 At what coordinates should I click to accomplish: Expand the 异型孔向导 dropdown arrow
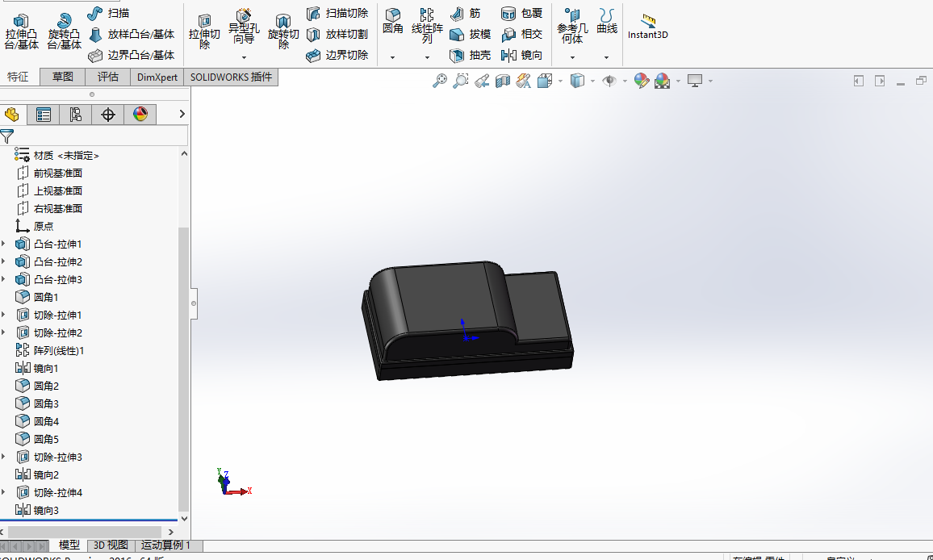[x=244, y=58]
